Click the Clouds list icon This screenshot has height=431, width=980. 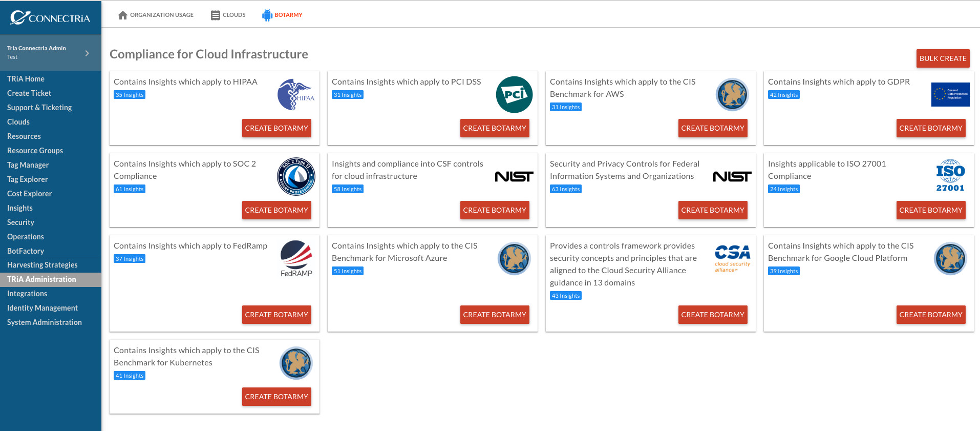[216, 15]
